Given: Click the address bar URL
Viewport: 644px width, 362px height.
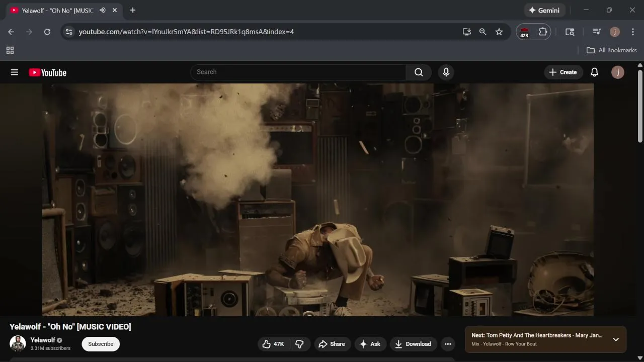Looking at the screenshot, I should pyautogui.click(x=186, y=32).
